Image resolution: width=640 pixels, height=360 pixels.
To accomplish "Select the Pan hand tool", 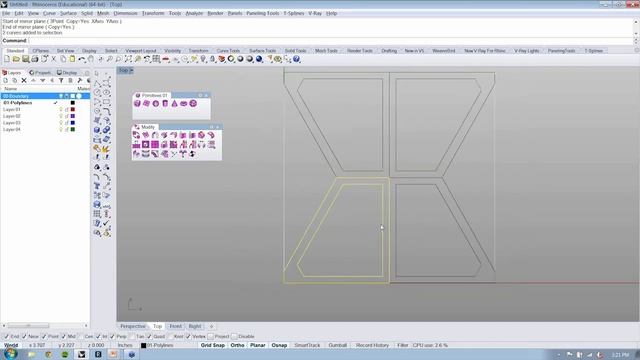I will point(91,59).
